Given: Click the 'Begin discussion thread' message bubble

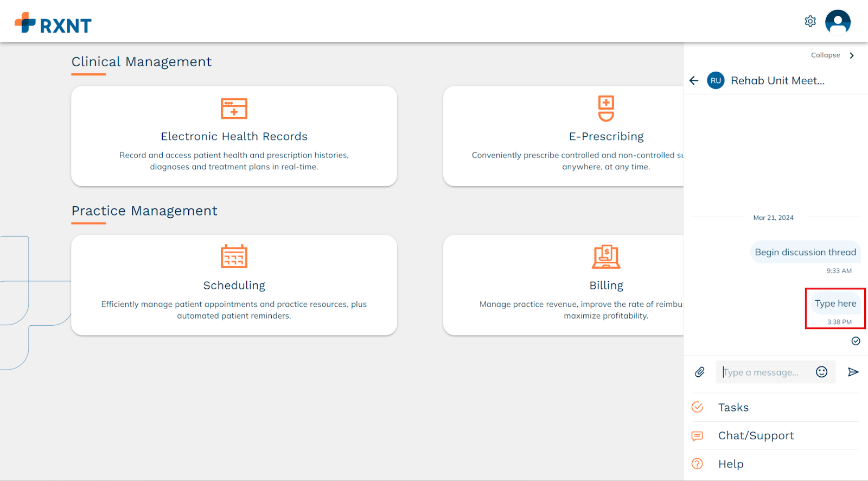Looking at the screenshot, I should [x=805, y=252].
